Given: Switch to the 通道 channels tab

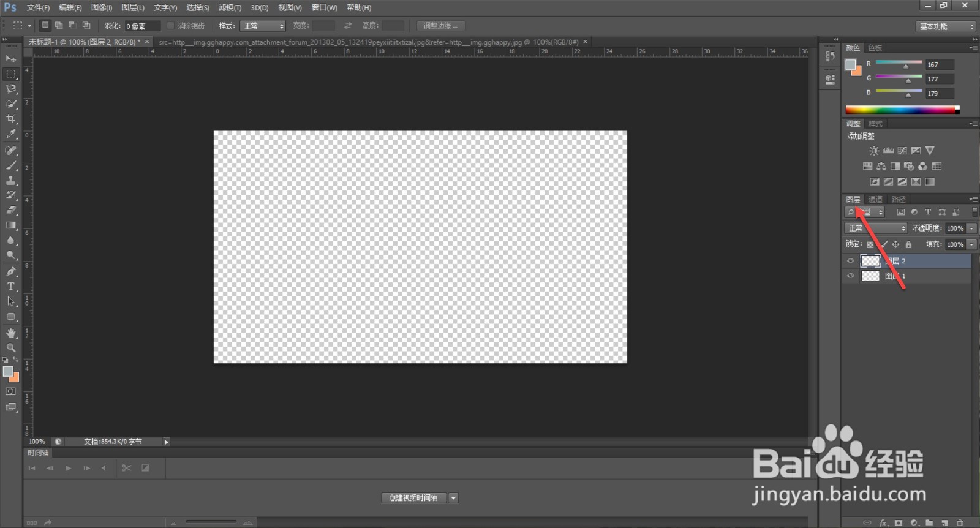Looking at the screenshot, I should pos(875,199).
